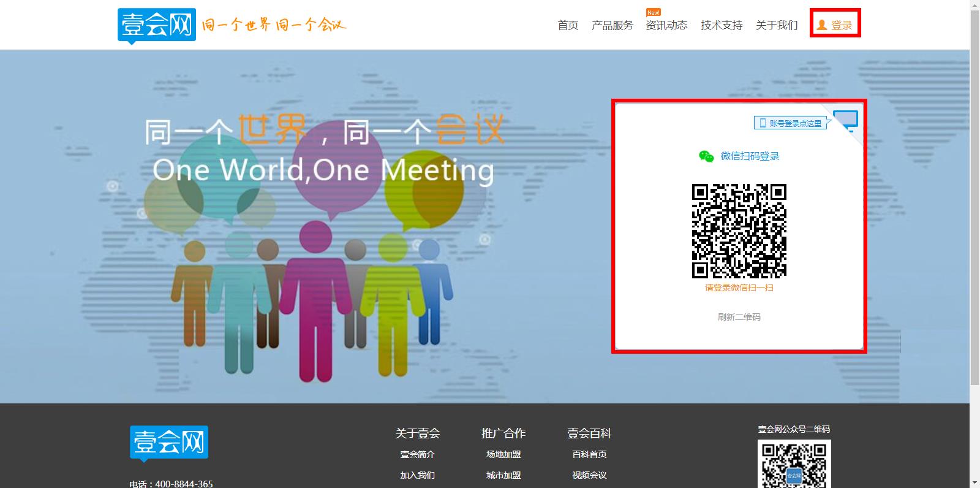
Task: Click the scrollbar down arrow
Action: 974,483
